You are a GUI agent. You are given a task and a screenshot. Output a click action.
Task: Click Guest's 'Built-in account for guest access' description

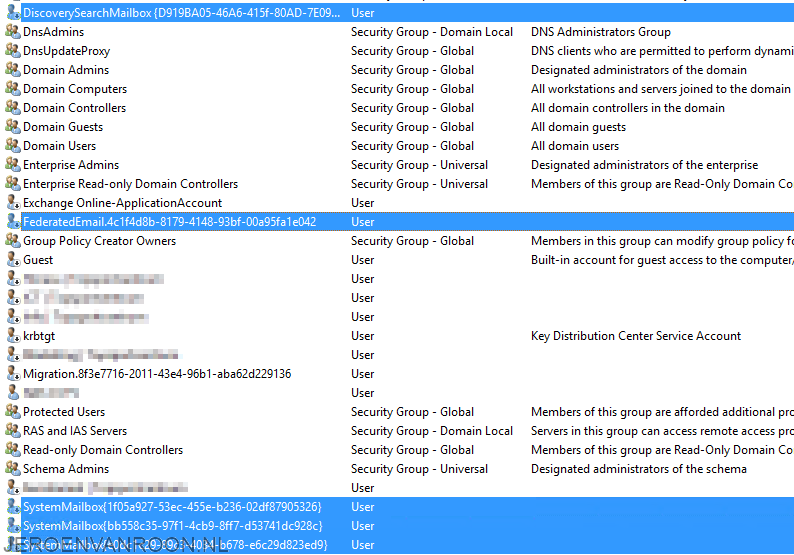[x=662, y=259]
